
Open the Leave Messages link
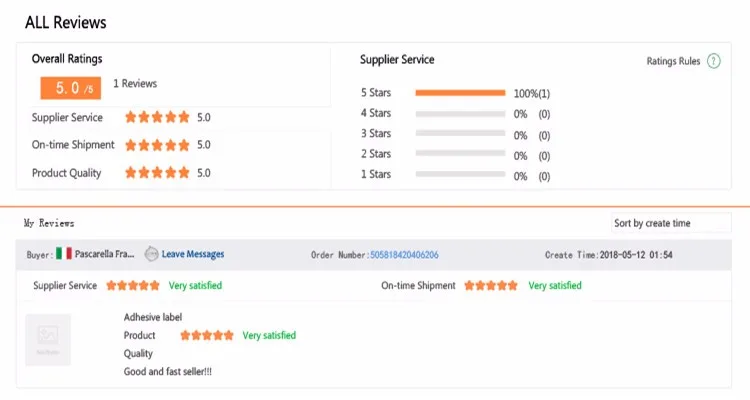tap(193, 254)
